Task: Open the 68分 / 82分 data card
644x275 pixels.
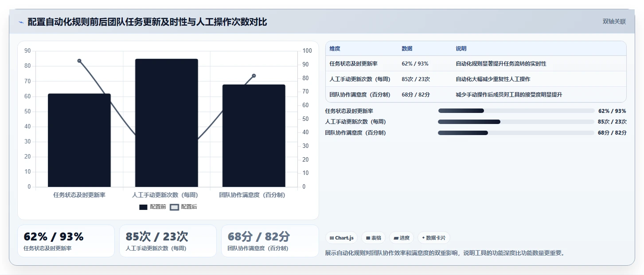Action: 270,241
